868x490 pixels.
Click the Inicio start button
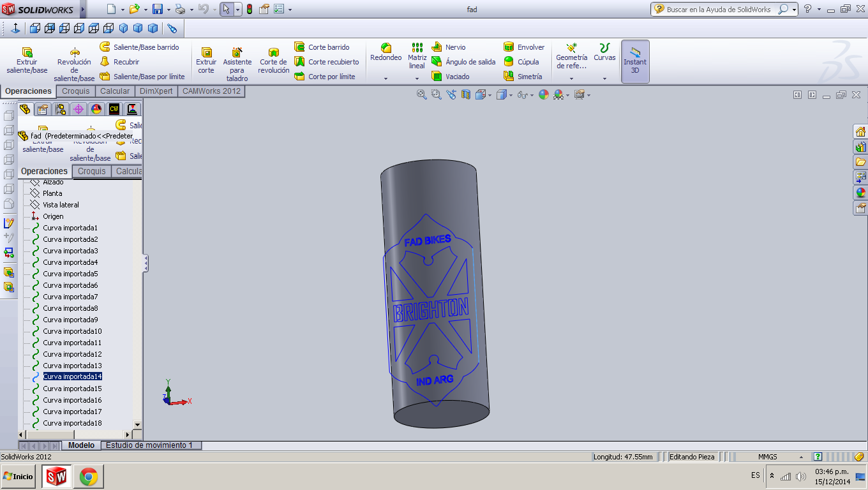pos(18,476)
